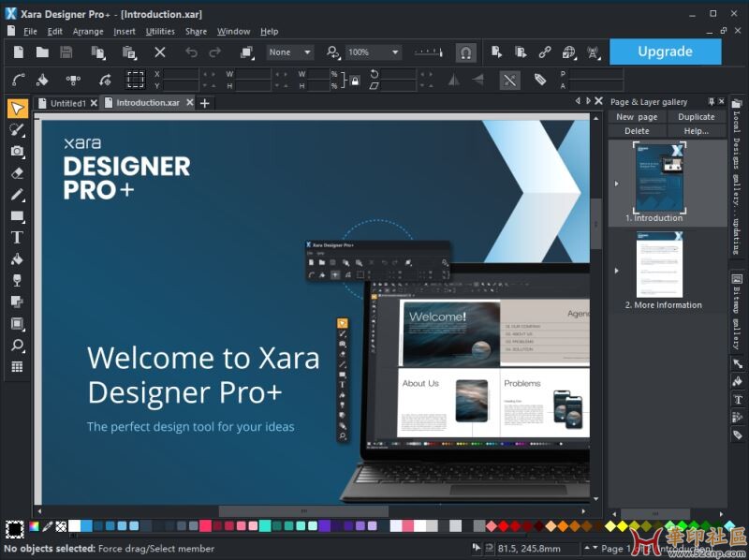Paste from clipboard icon
The image size is (749, 560).
pyautogui.click(x=129, y=52)
